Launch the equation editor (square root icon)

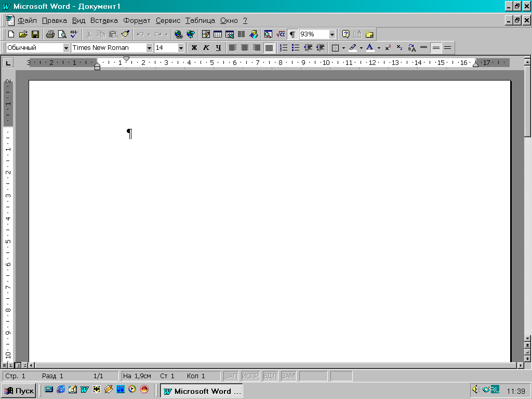pos(280,34)
